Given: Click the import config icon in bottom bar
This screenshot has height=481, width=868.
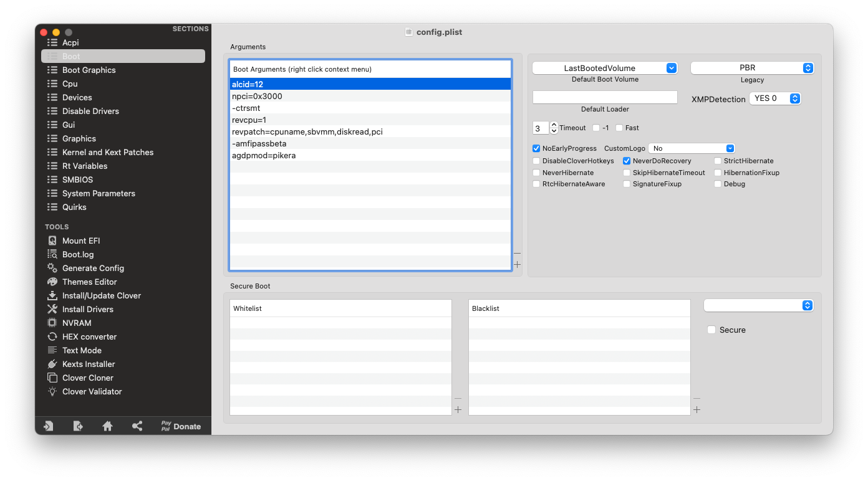Looking at the screenshot, I should click(x=49, y=426).
